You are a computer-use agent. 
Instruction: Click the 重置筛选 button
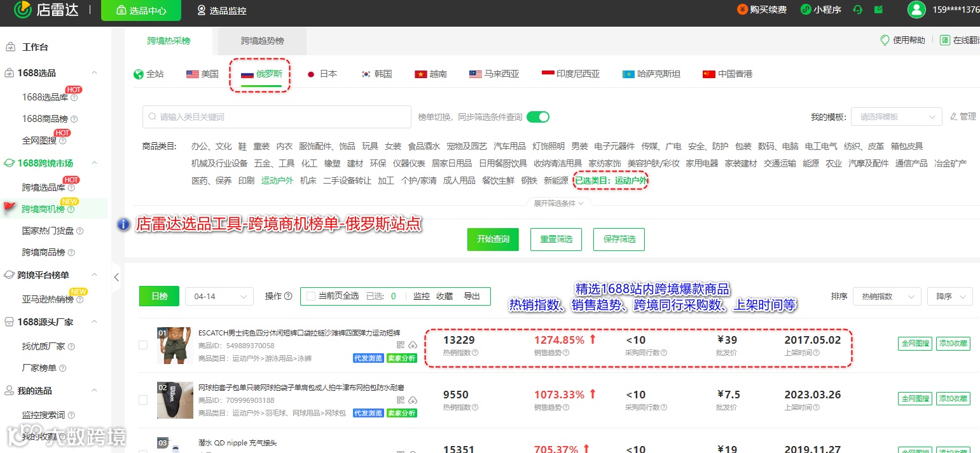(556, 240)
